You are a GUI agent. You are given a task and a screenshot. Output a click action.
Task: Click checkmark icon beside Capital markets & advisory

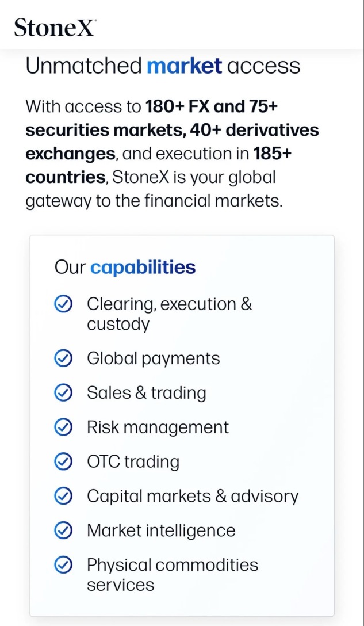63,496
